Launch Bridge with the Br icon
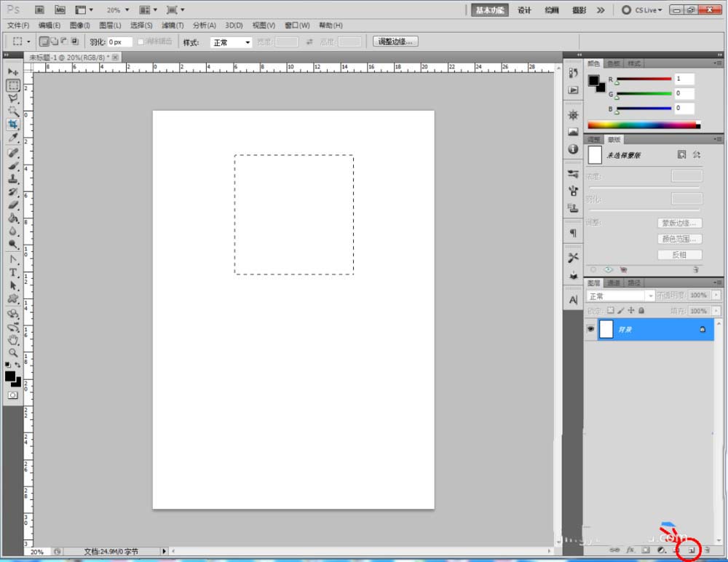 [x=40, y=10]
